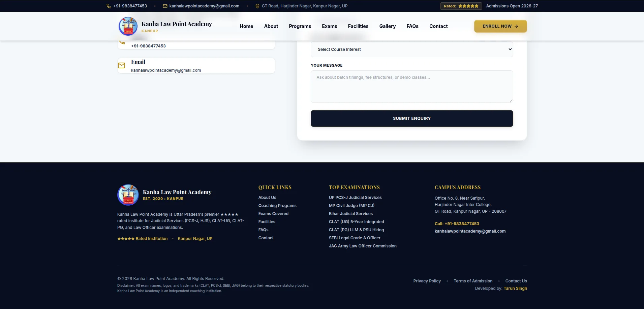644x309 pixels.
Task: Click the phone number in contact card
Action: click(148, 46)
